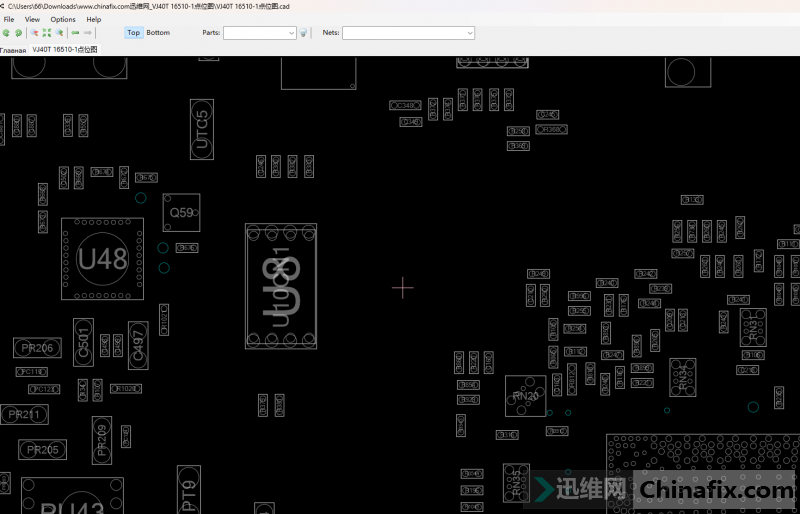
Task: Expand the Parts dropdown list
Action: 291,33
